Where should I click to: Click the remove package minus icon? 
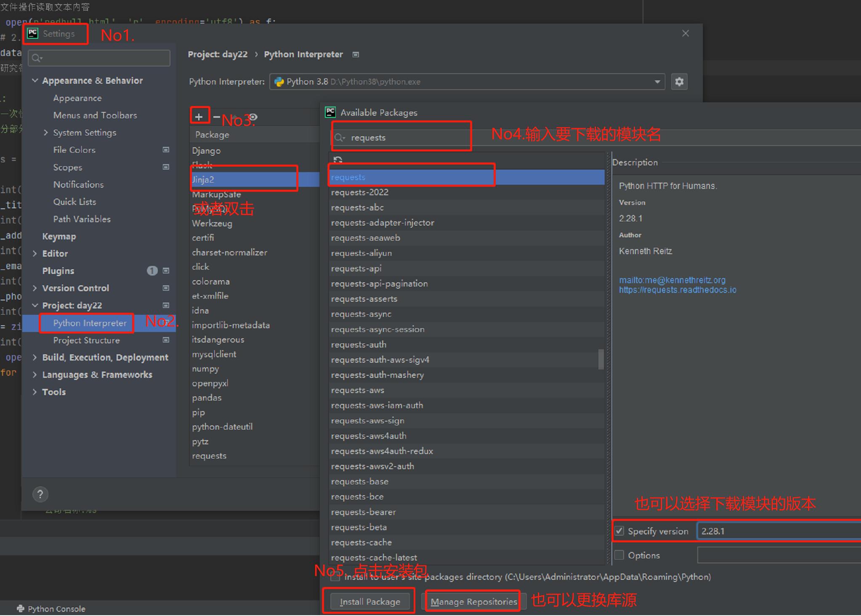click(216, 117)
